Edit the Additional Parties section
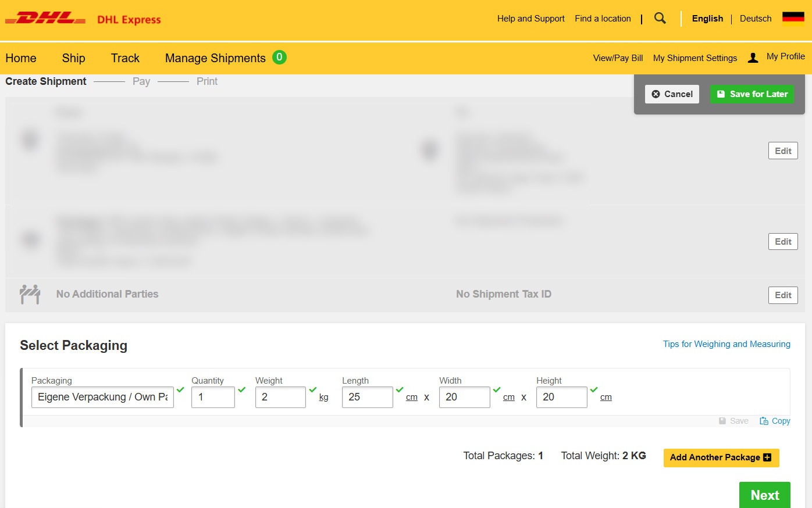 tap(783, 295)
